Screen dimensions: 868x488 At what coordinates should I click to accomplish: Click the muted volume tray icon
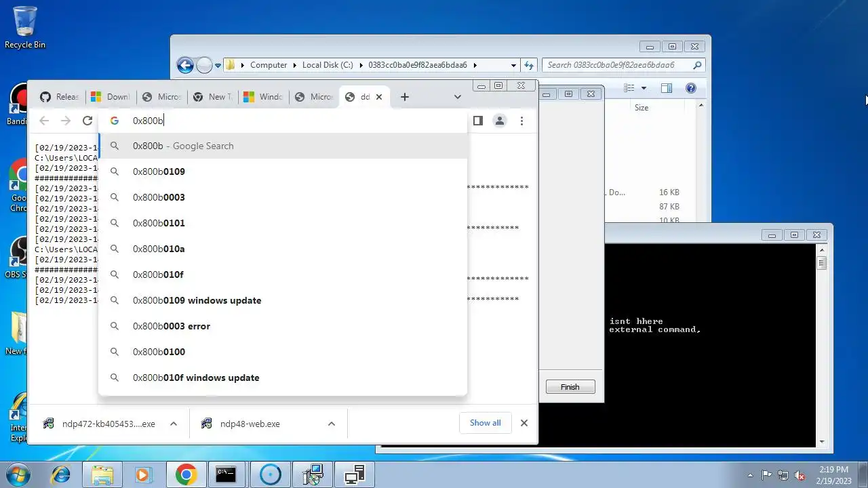click(x=800, y=475)
